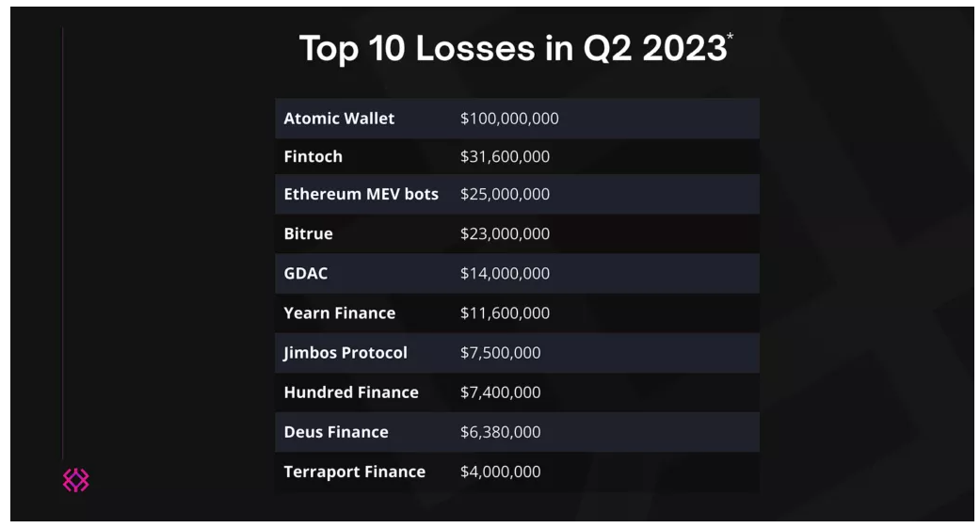Click the $14,000,000 amount
Viewport: 980px width, 528px height.
pos(505,273)
